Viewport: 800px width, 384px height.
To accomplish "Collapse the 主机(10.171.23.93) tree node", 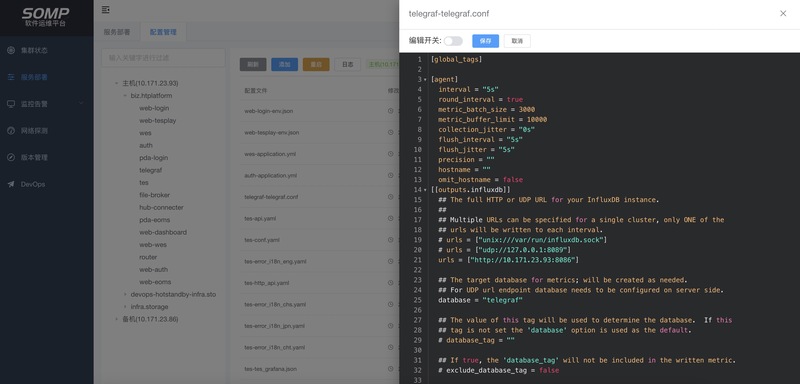I will [x=116, y=83].
